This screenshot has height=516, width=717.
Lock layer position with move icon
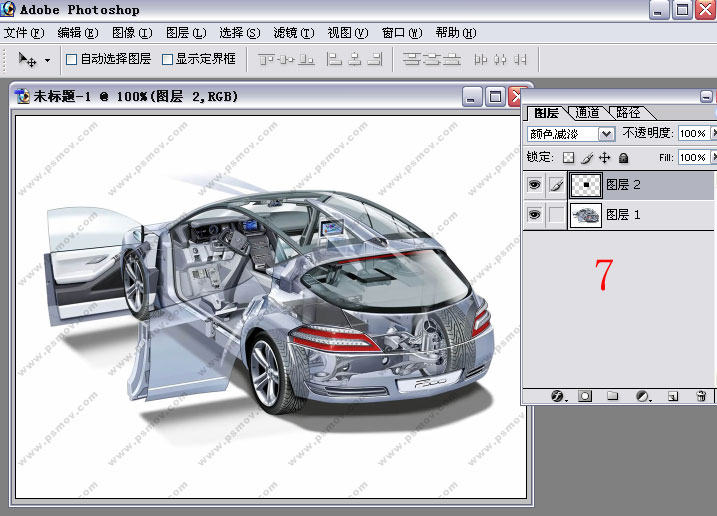pos(604,158)
